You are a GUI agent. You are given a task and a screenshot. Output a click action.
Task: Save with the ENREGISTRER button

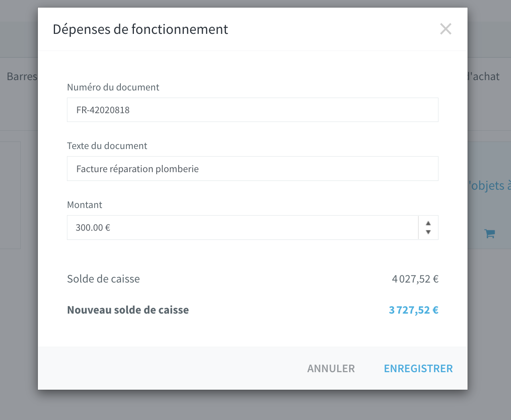coord(418,369)
